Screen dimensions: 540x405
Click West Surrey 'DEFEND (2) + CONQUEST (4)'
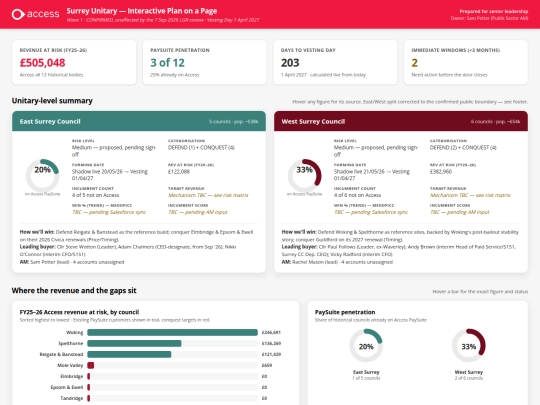pos(463,147)
